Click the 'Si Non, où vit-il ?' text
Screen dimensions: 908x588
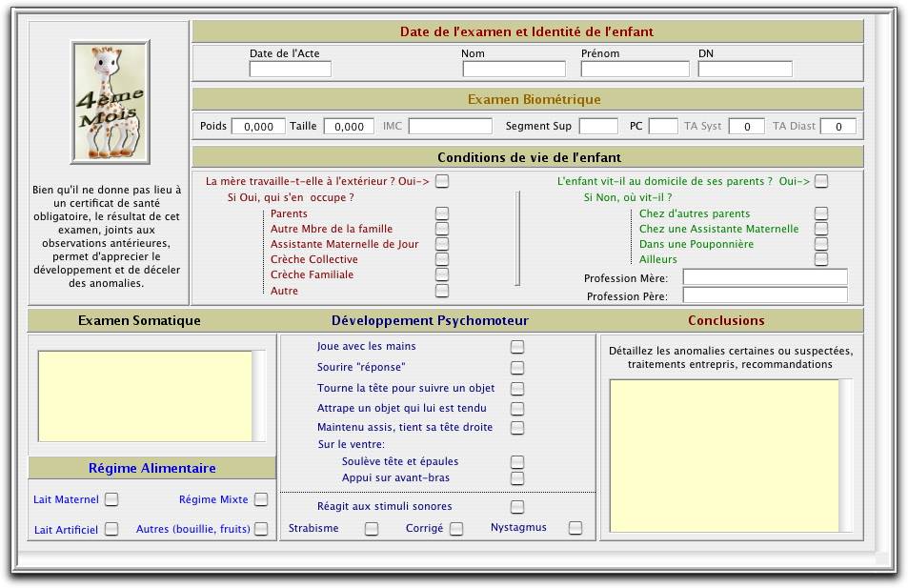point(628,197)
